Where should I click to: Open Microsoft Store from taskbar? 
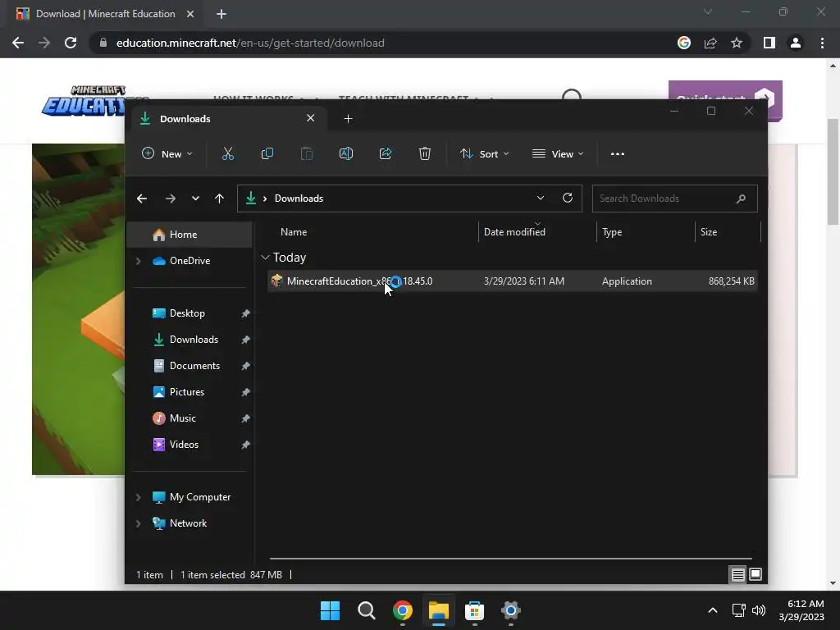coord(475,610)
